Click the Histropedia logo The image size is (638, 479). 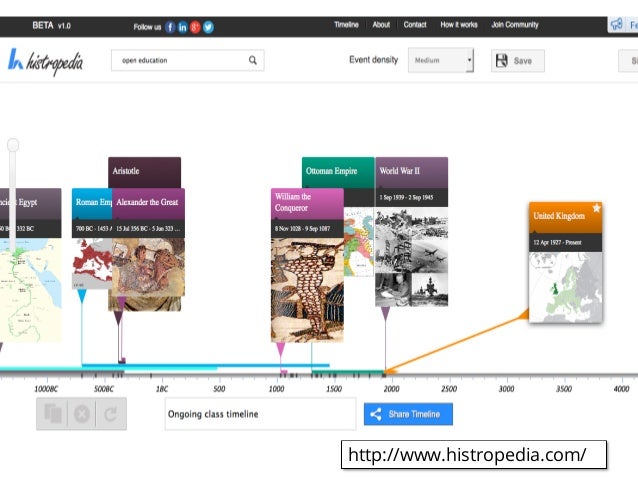point(46,62)
